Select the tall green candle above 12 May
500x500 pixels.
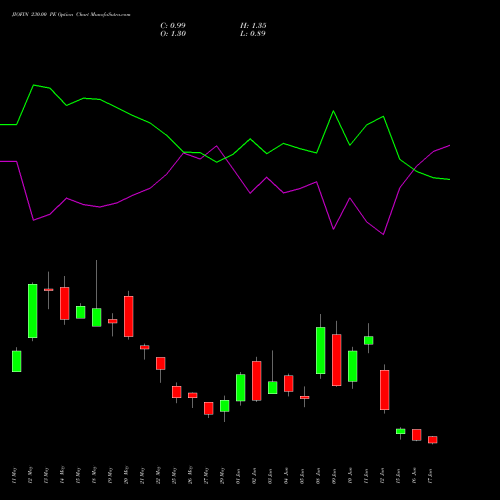pyautogui.click(x=33, y=311)
